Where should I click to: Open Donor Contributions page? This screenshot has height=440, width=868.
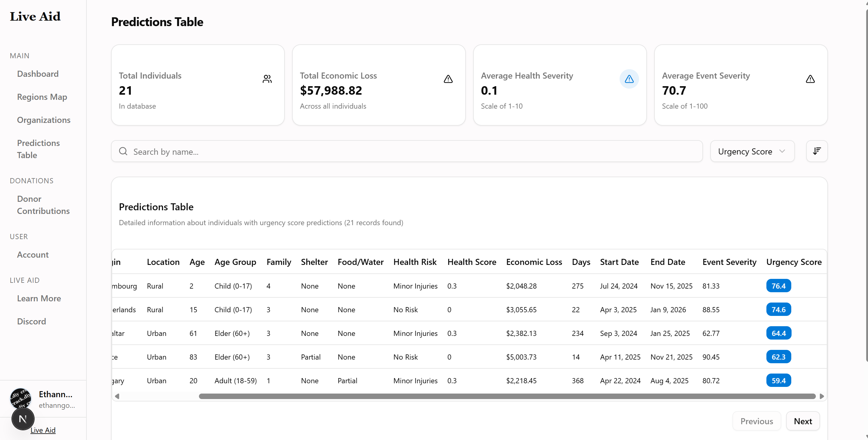43,205
